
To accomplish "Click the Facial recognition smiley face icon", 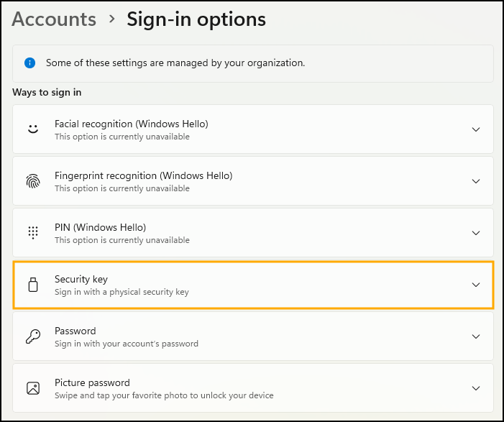I will click(32, 129).
